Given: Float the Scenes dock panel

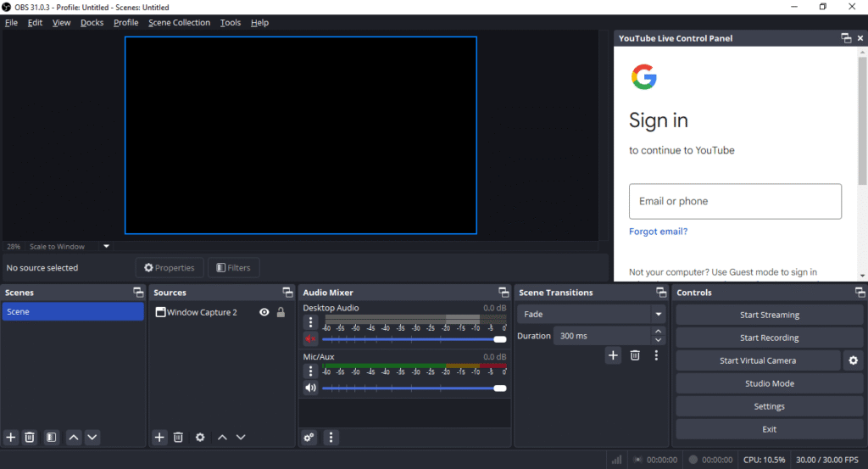Looking at the screenshot, I should 138,293.
